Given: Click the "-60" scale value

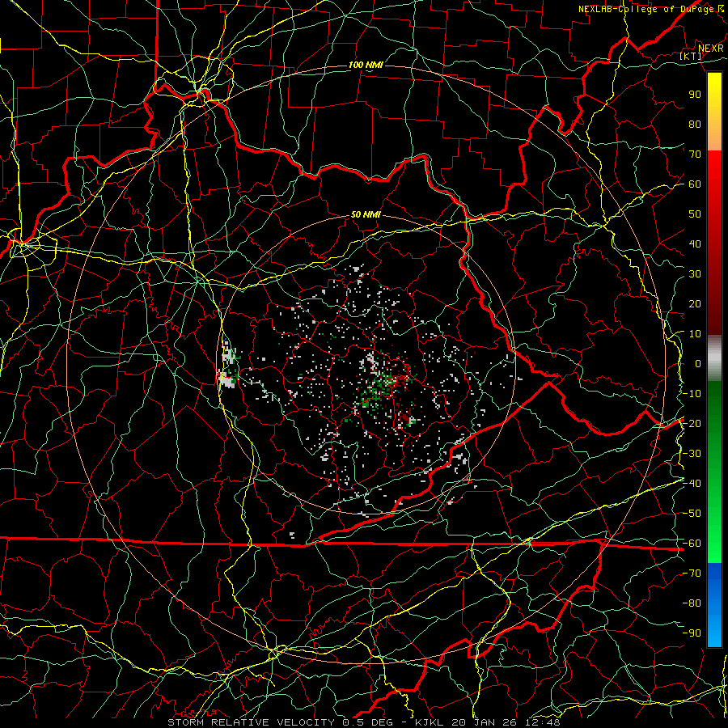Looking at the screenshot, I should pos(692,544).
